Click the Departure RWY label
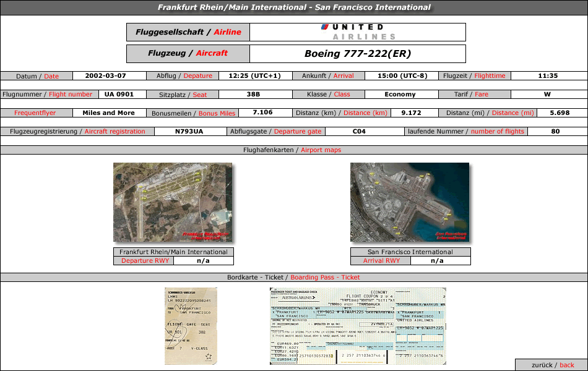The height and width of the screenshot is (371, 588). [145, 260]
